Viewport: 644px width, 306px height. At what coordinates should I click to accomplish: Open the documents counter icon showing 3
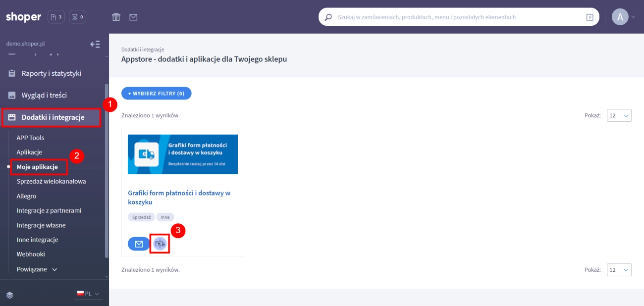[x=56, y=17]
